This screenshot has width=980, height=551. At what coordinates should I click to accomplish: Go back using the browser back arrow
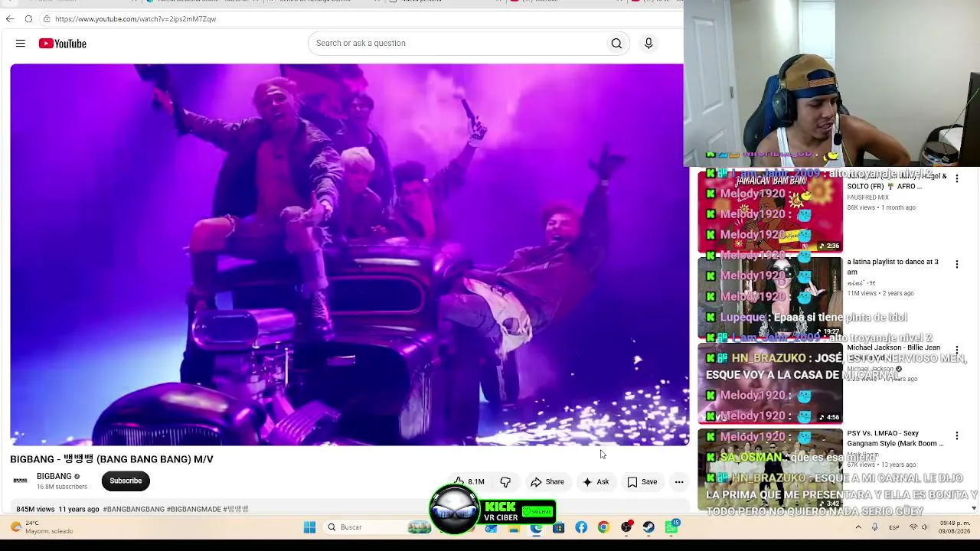point(10,19)
